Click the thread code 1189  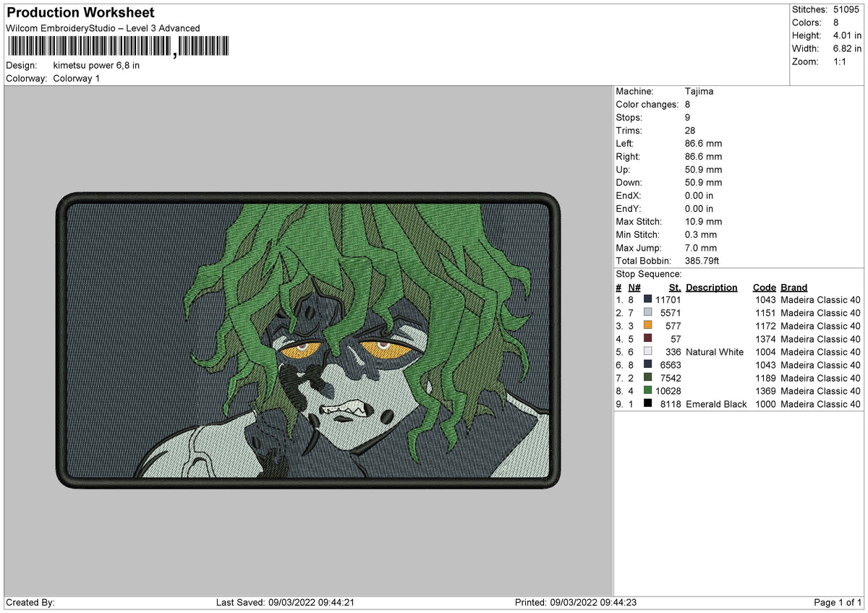(765, 377)
